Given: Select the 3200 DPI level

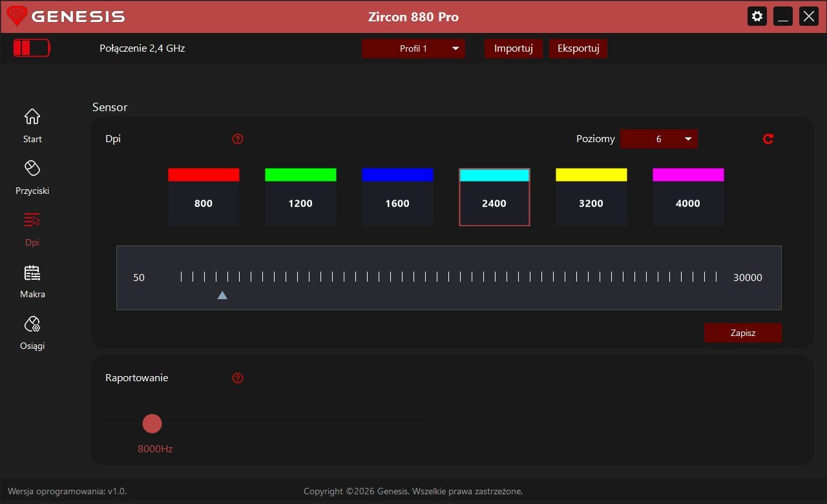Looking at the screenshot, I should coord(591,204).
